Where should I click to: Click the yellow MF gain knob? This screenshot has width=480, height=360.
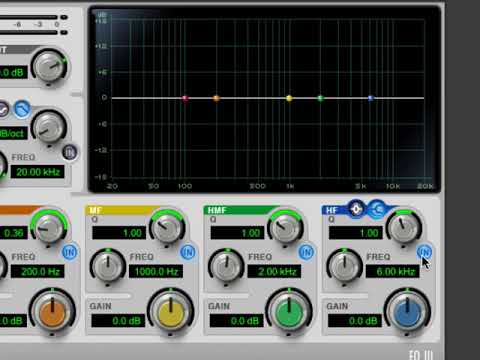(171, 312)
